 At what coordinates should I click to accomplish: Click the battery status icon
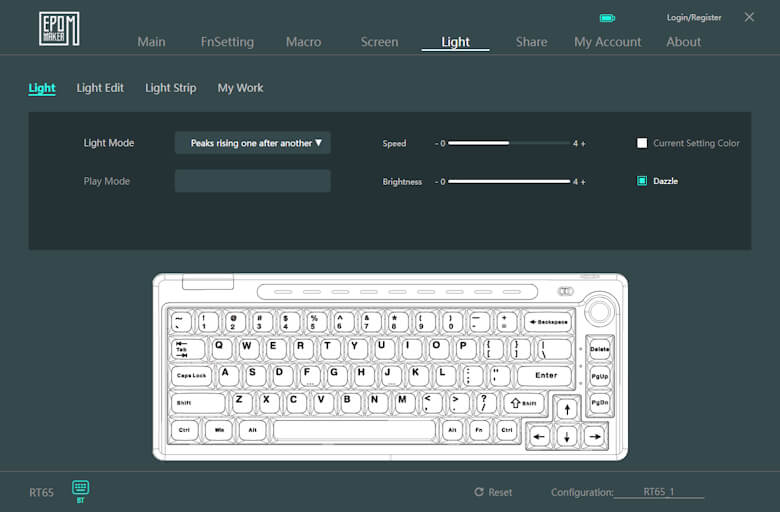pos(607,18)
